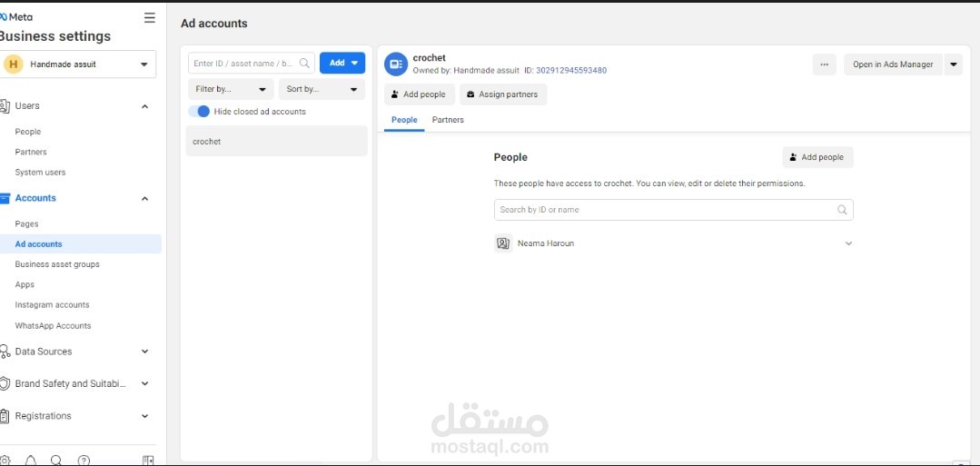This screenshot has width=980, height=466.
Task: Click the crochet ad account icon
Action: point(396,64)
